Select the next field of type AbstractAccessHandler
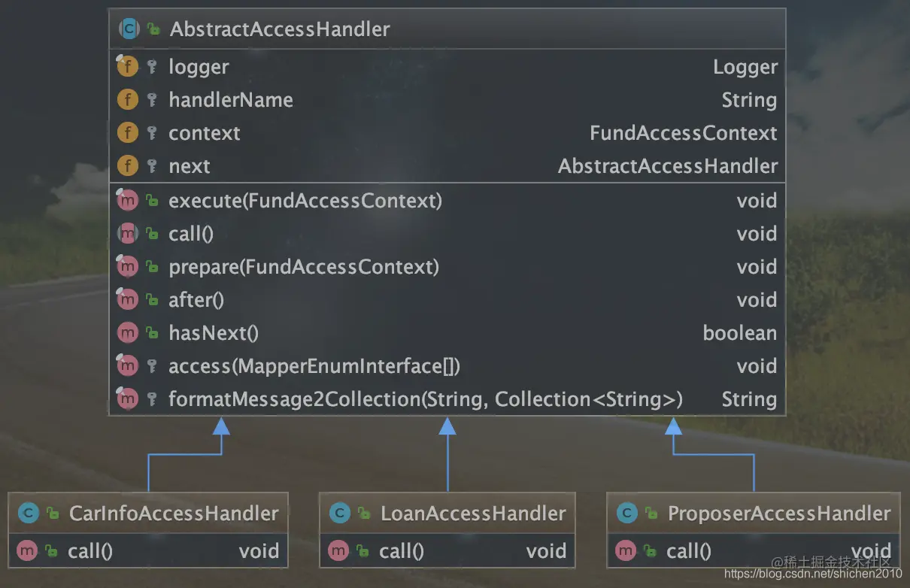The image size is (910, 588). click(447, 166)
